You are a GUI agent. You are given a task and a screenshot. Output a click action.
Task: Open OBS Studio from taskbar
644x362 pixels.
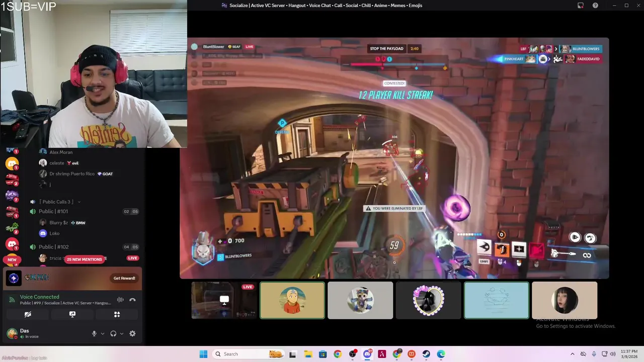[352, 354]
